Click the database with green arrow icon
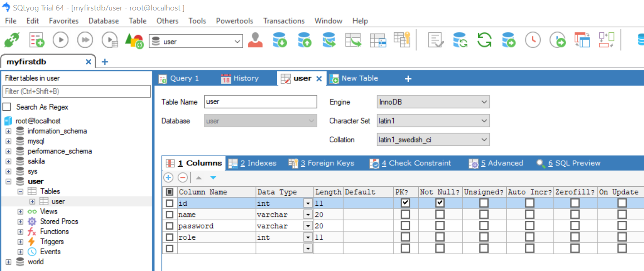 pos(509,40)
